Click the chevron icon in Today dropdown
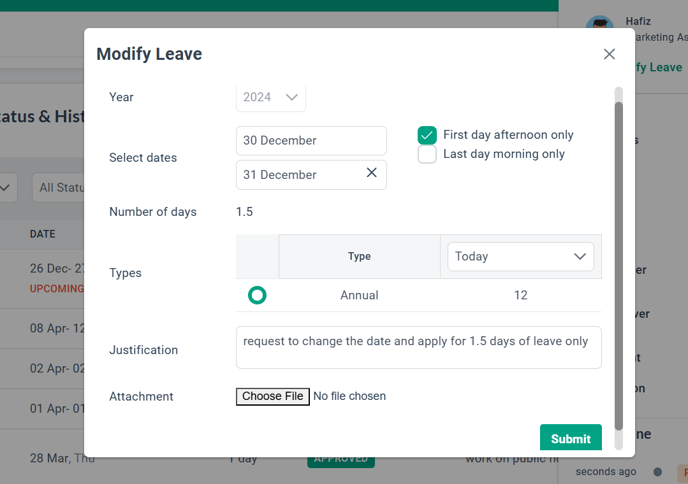688x484 pixels. (x=580, y=256)
